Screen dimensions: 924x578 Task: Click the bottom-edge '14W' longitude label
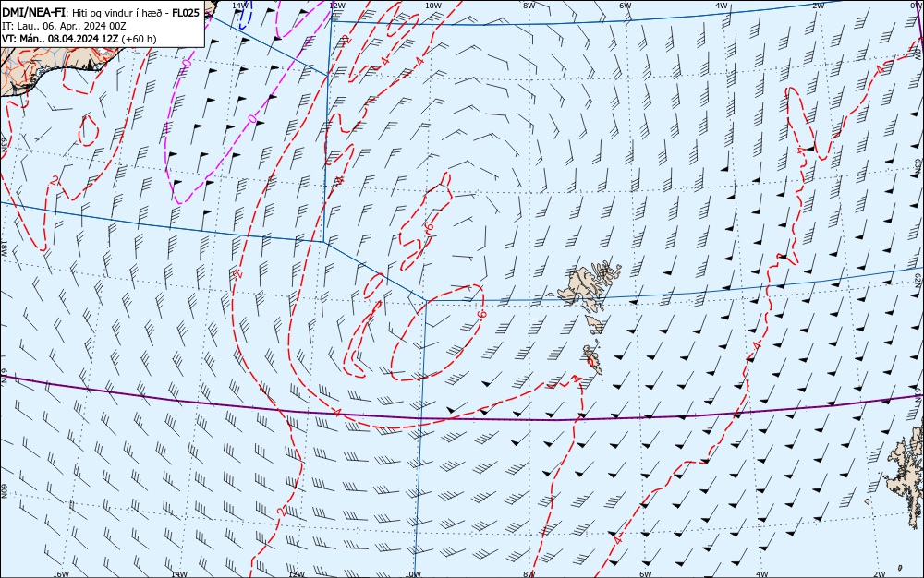(178, 574)
